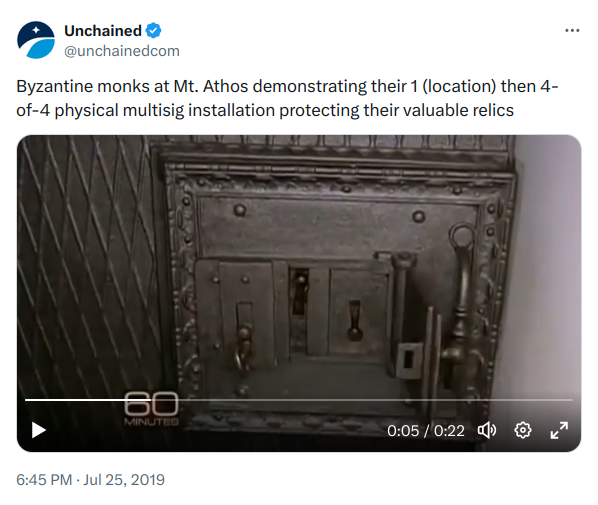Click the second line of tweet text
Viewport: 598px width, 505px height.
265,111
